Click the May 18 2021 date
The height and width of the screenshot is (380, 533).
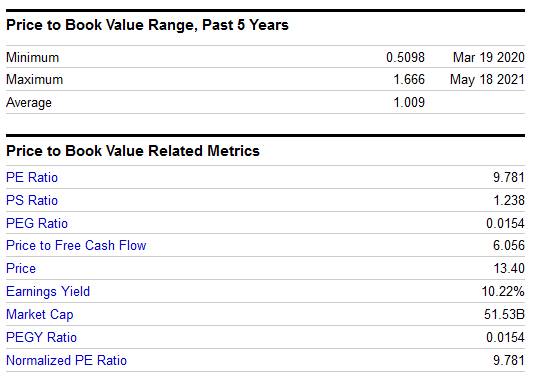[x=487, y=80]
